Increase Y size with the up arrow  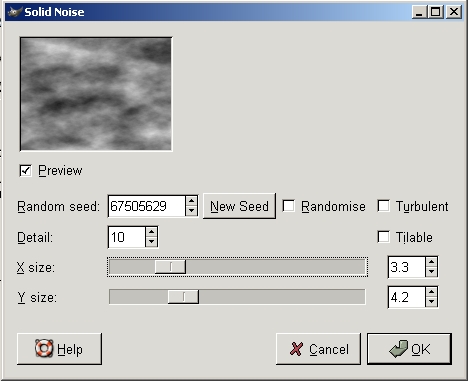[x=432, y=292]
